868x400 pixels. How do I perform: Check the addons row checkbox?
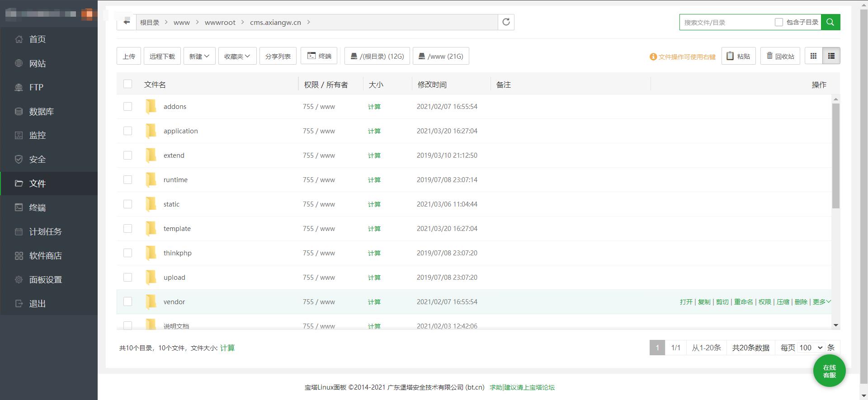[x=128, y=107]
